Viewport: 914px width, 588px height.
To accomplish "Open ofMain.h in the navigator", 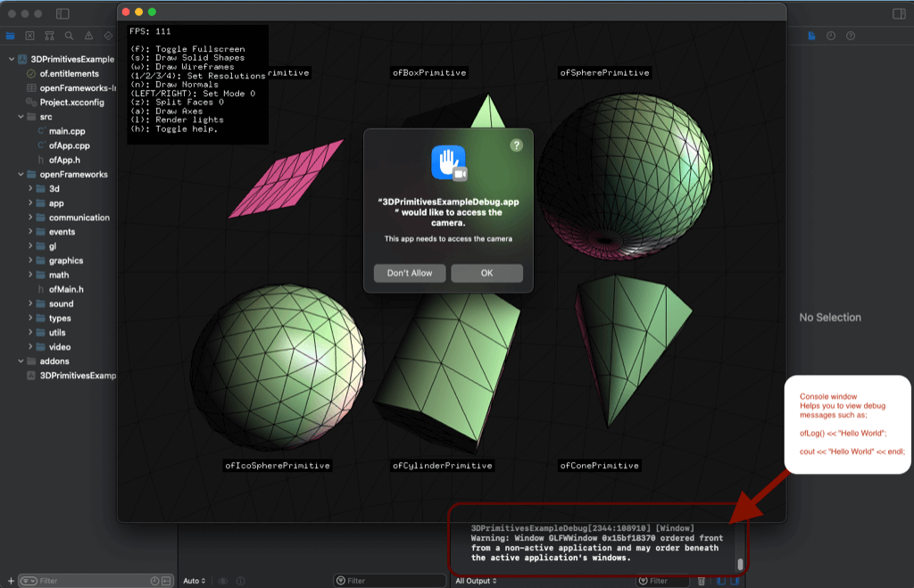I will click(66, 289).
